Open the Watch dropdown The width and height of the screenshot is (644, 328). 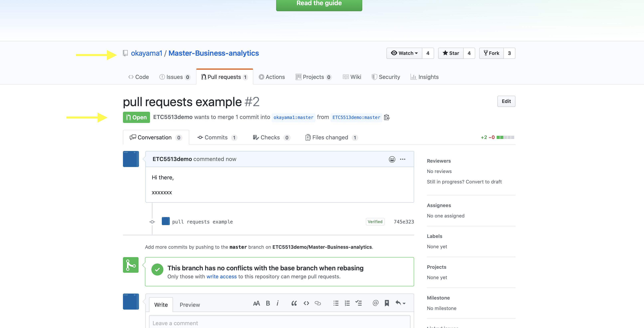click(x=404, y=53)
